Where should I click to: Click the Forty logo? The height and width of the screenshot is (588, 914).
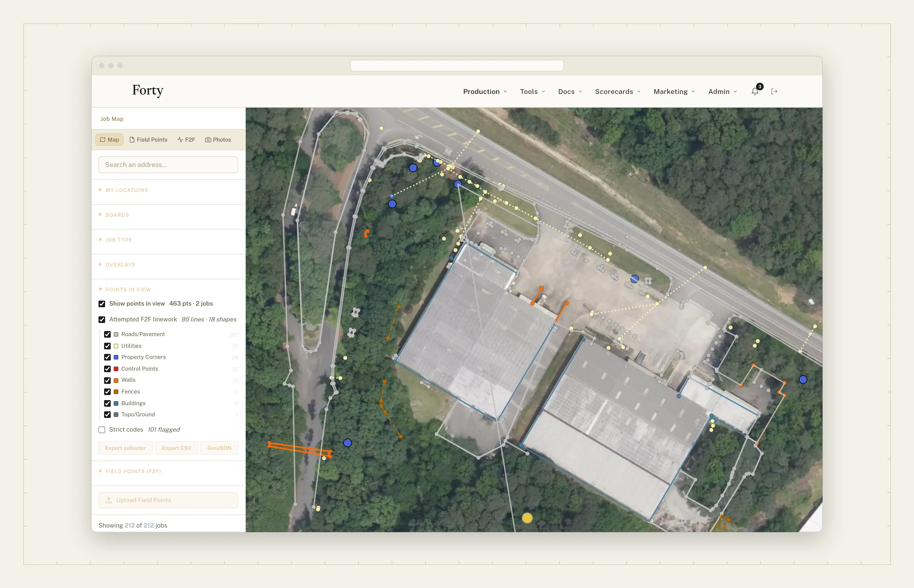pos(148,90)
